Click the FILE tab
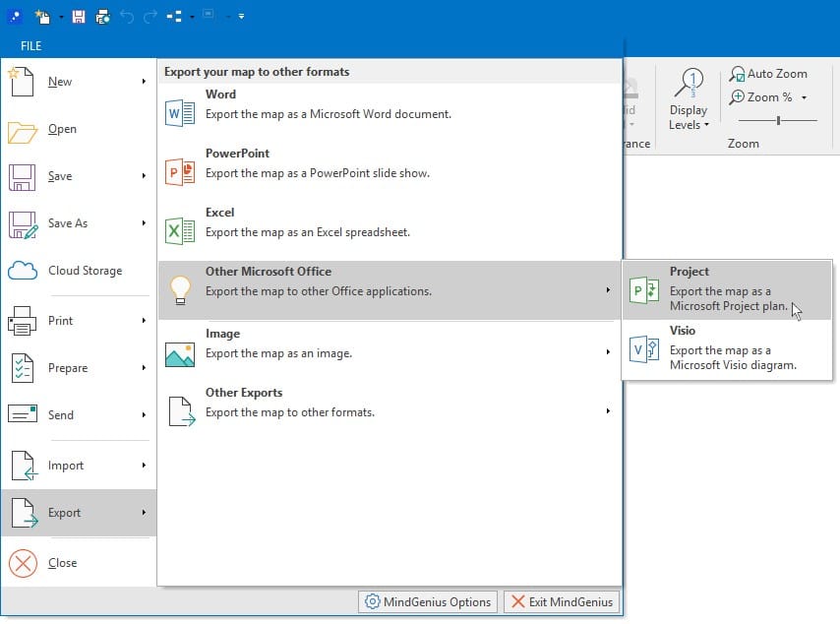This screenshot has width=840, height=624. tap(31, 46)
